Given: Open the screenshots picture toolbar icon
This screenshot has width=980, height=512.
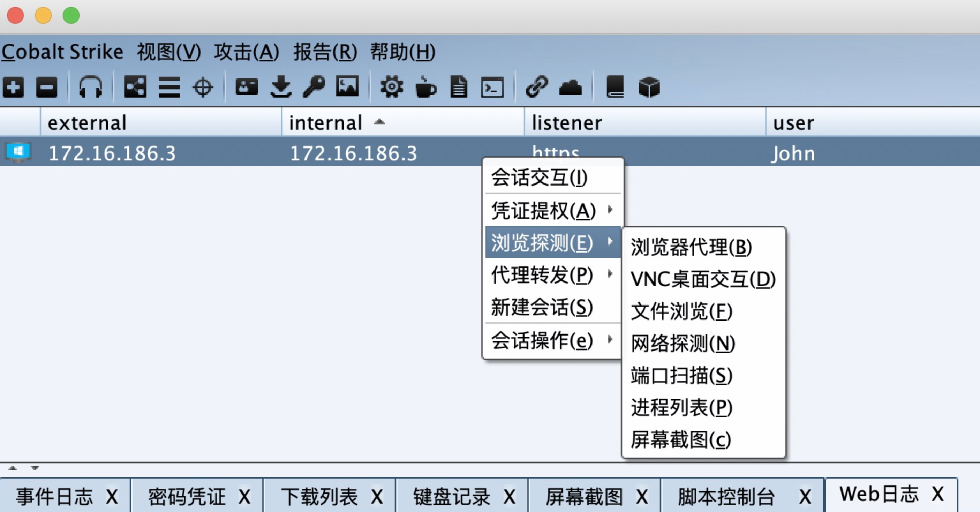Looking at the screenshot, I should [347, 87].
